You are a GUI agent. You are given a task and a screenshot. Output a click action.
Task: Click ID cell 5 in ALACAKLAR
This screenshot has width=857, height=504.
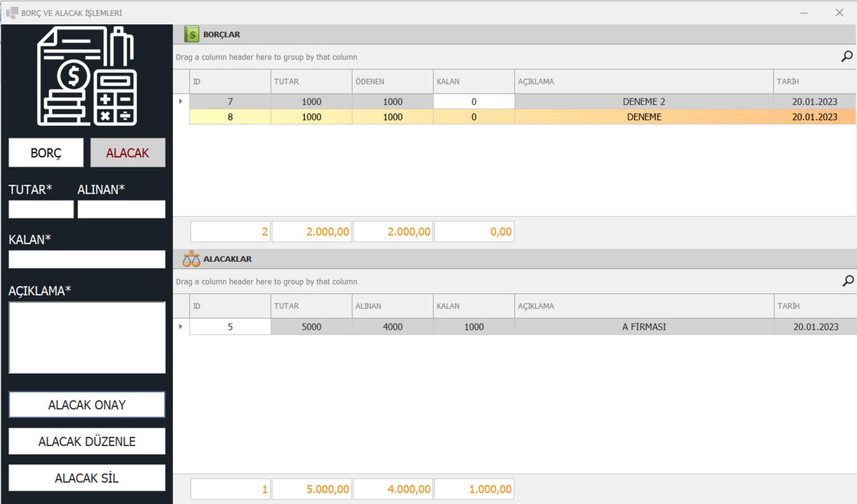230,327
